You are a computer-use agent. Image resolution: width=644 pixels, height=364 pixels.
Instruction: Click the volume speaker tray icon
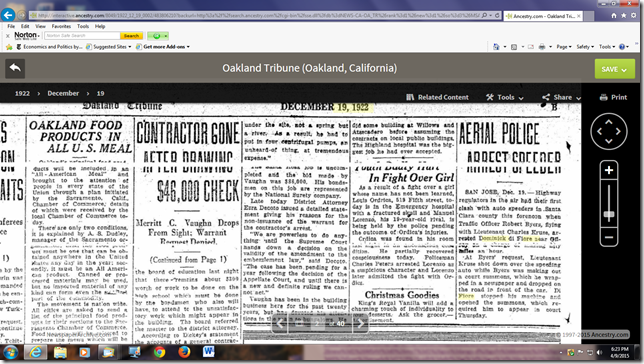(x=599, y=352)
